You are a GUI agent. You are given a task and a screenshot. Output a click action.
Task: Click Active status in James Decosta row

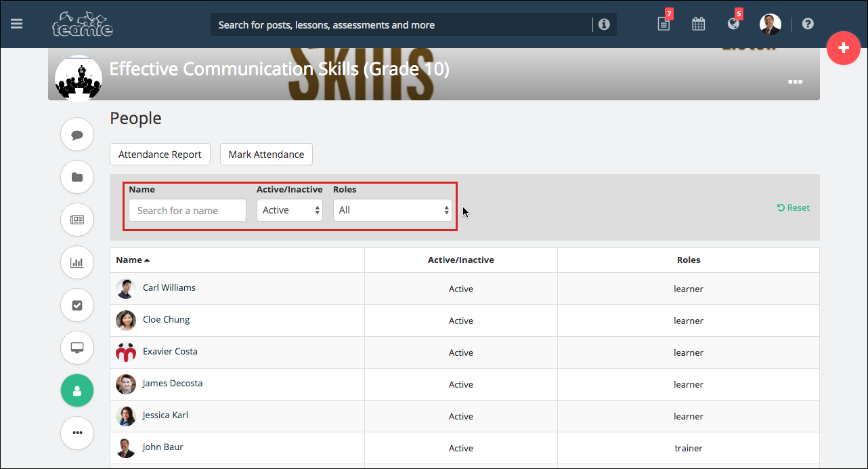click(x=461, y=384)
